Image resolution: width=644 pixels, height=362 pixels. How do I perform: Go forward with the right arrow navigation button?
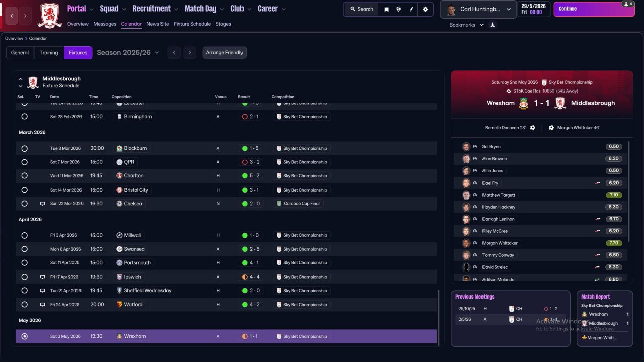25,16
